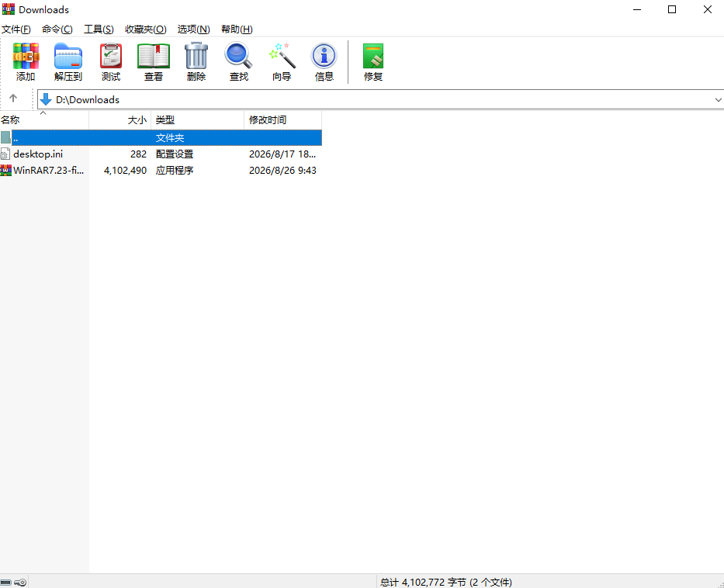Open the 文件(F) menu

pos(16,29)
